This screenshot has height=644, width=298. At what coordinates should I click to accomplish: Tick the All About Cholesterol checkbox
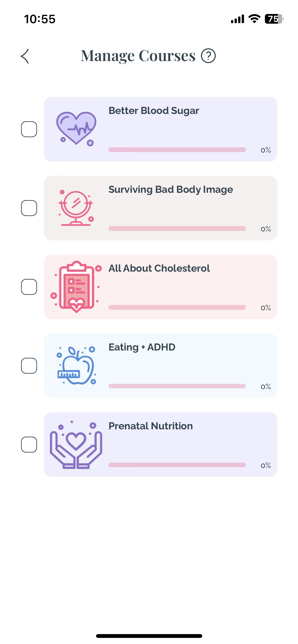[x=29, y=287]
